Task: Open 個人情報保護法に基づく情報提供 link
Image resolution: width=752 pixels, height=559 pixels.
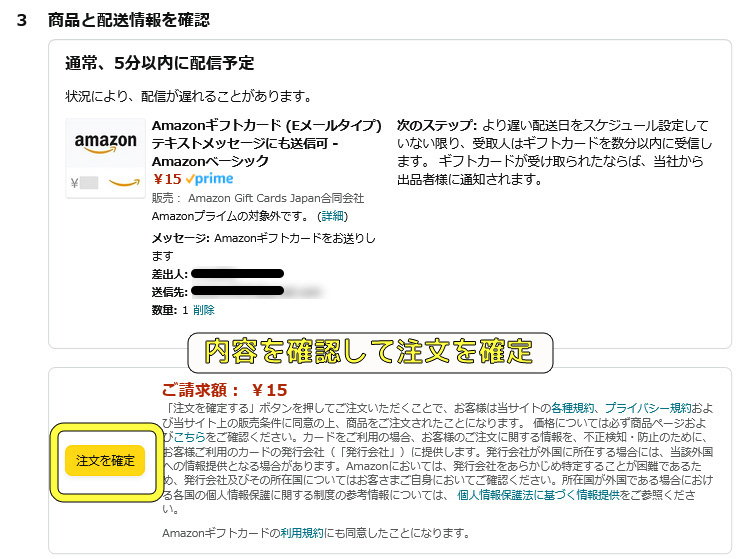Action: point(538,495)
